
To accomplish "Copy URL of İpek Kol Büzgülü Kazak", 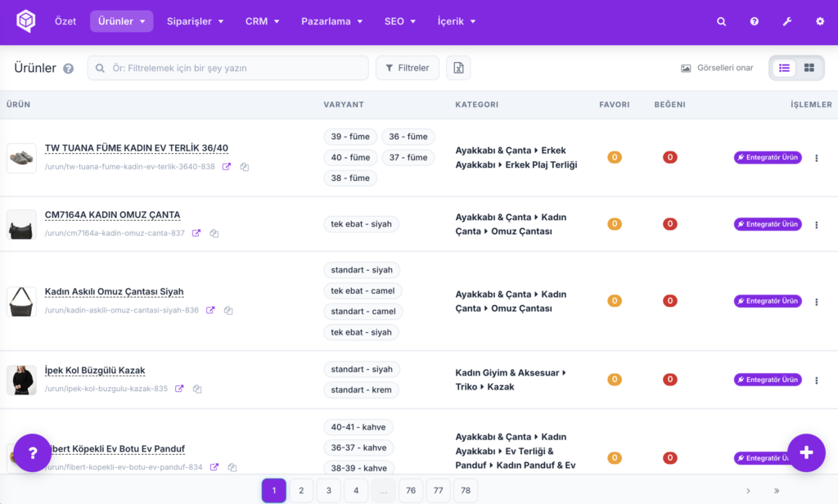I will [x=197, y=389].
